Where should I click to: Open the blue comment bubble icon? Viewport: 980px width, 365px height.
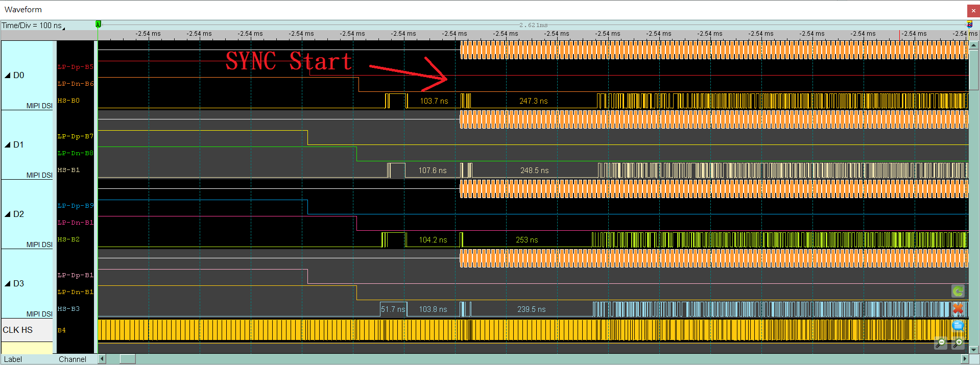958,326
